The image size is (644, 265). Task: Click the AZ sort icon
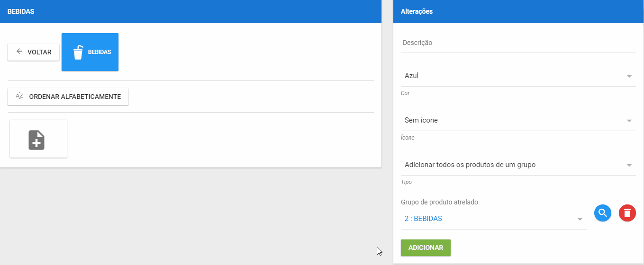point(19,96)
